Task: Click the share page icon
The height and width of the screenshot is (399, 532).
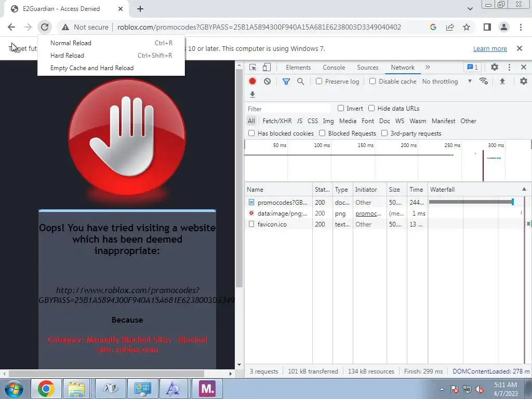Action: [x=450, y=27]
